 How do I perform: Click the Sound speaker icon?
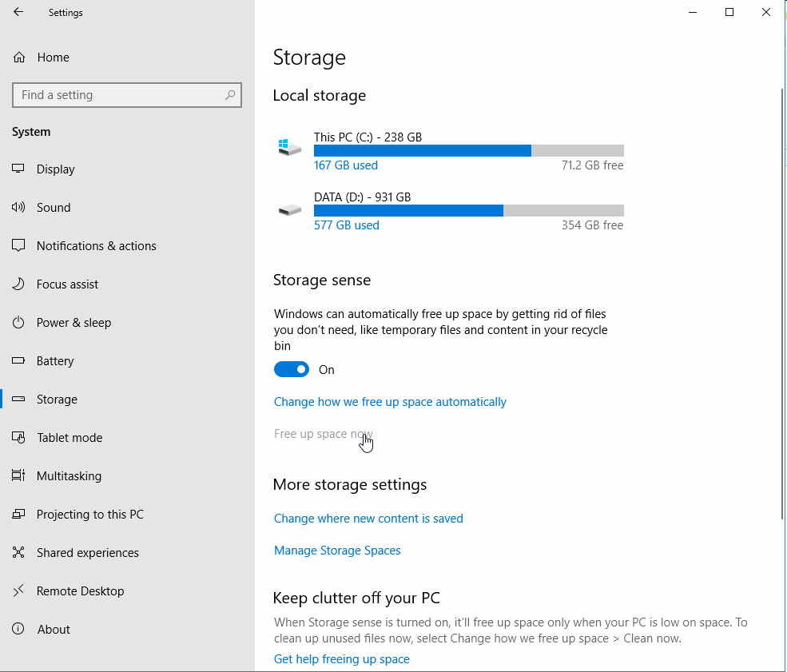tap(19, 208)
